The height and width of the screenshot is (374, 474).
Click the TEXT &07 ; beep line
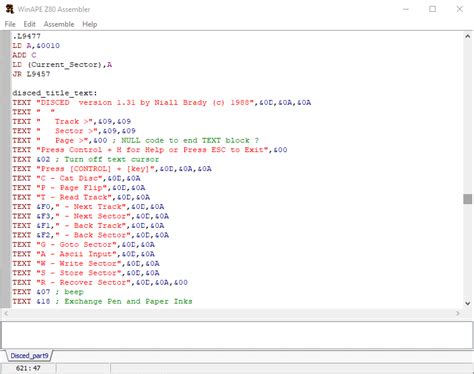[48, 292]
